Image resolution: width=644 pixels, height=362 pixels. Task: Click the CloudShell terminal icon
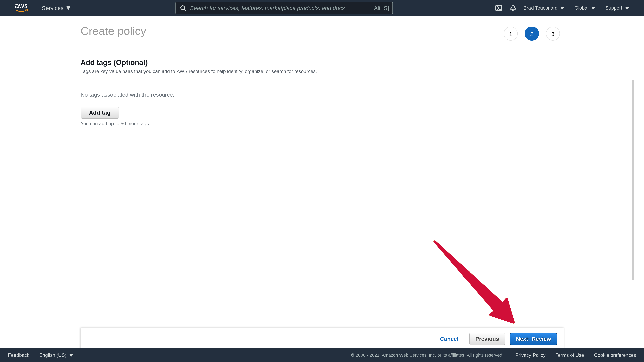coord(498,8)
